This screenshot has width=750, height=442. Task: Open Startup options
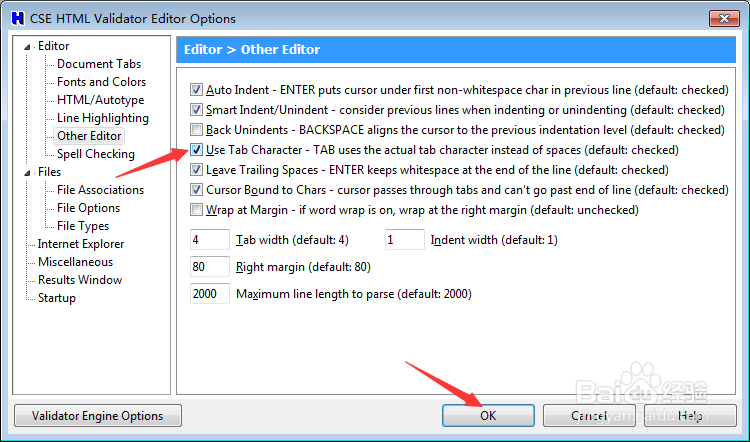point(56,298)
